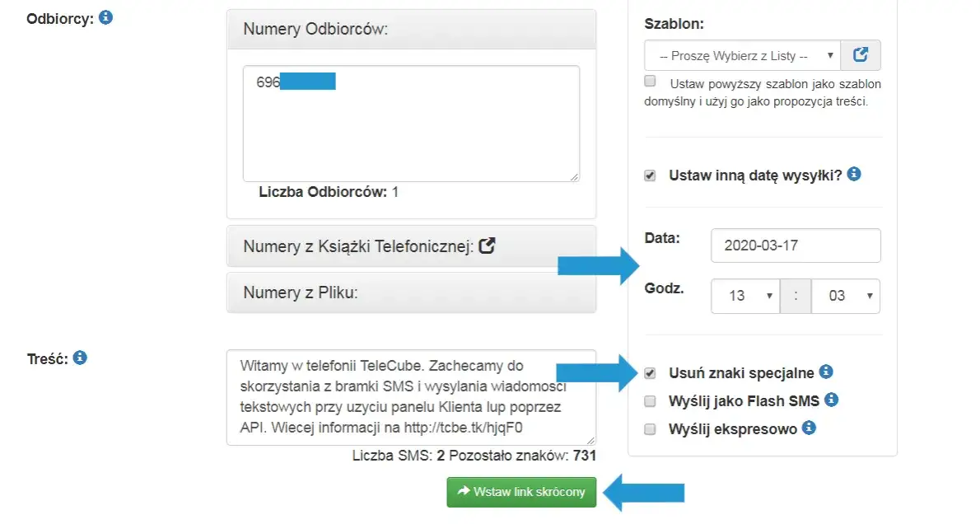Click info icon by Ustaw inną datę wysyłki
Screen dimensions: 980x524
pyautogui.click(x=854, y=175)
